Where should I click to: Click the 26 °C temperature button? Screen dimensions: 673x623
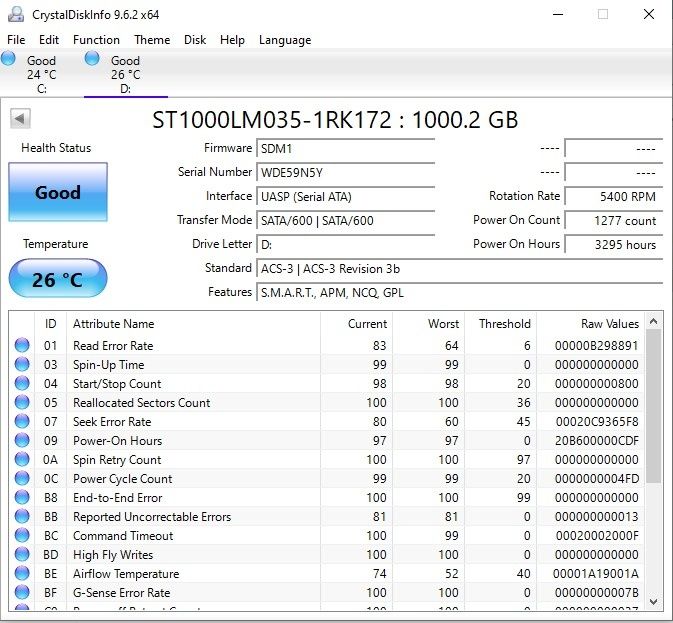point(57,279)
